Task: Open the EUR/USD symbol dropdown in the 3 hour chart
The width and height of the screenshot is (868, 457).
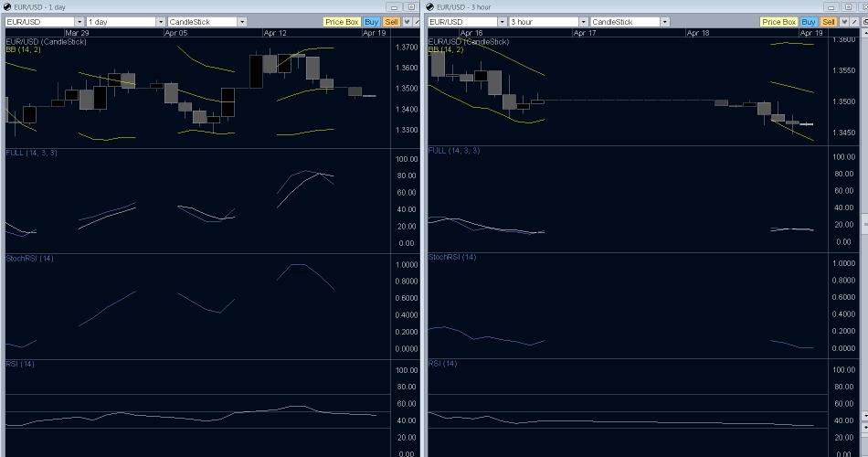Action: (x=503, y=22)
